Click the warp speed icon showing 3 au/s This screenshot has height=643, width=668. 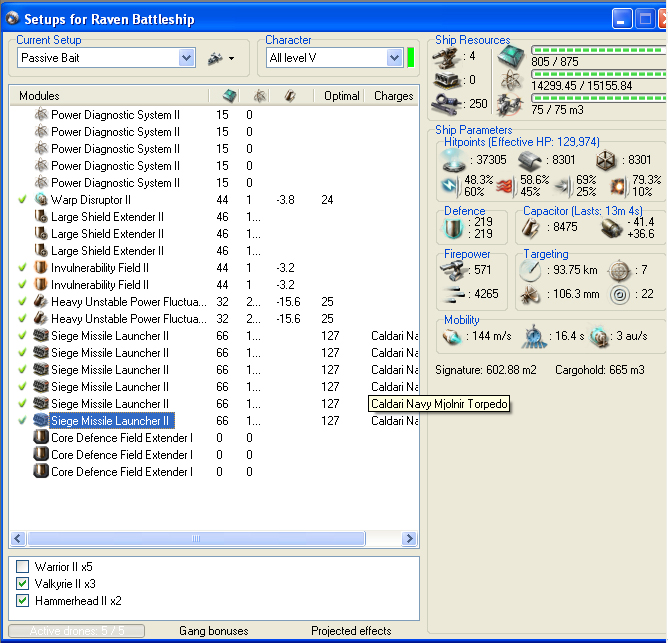click(x=600, y=337)
